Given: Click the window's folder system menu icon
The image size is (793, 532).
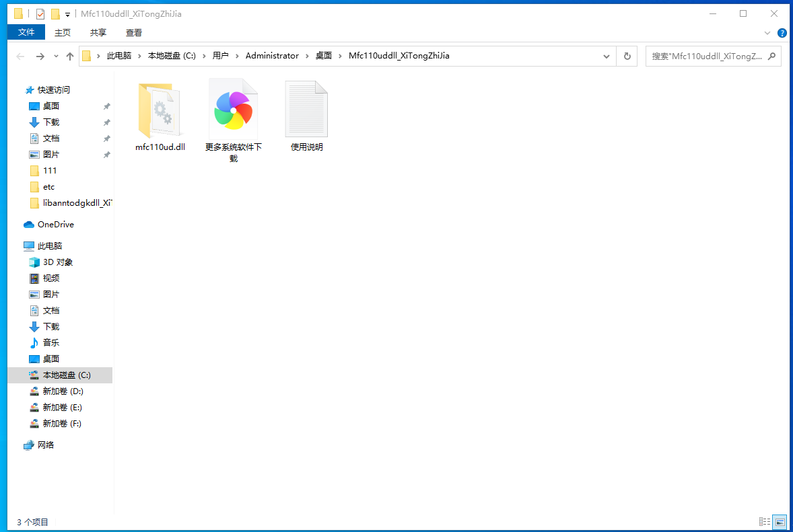Looking at the screenshot, I should click(19, 13).
